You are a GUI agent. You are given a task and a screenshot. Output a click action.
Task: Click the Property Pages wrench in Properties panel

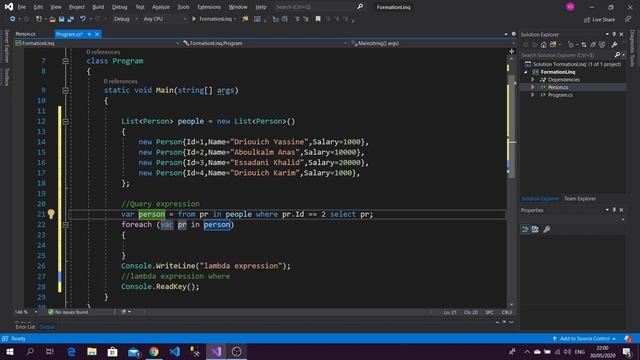tap(547, 229)
